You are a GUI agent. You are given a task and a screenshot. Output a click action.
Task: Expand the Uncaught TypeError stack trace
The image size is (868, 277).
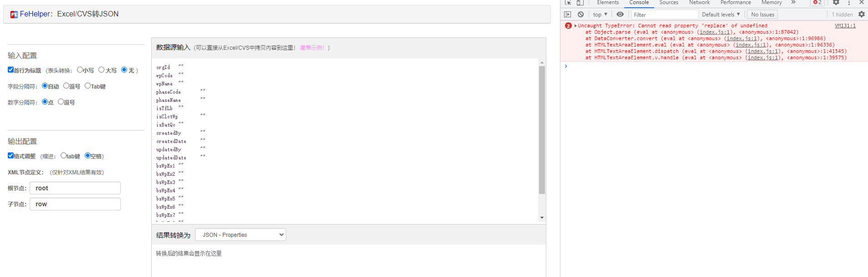pyautogui.click(x=575, y=26)
